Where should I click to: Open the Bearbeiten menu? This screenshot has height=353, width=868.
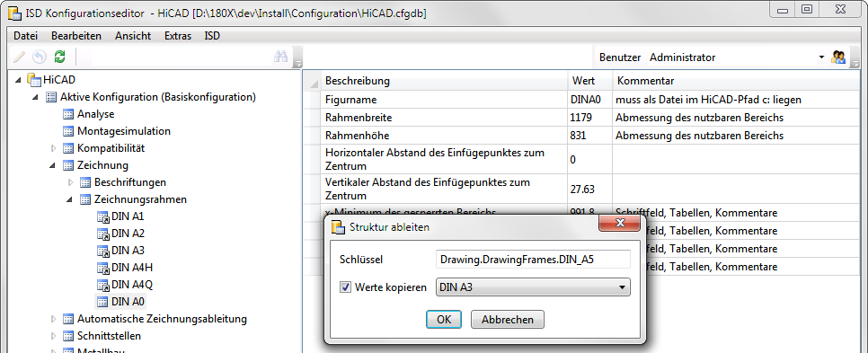click(76, 36)
